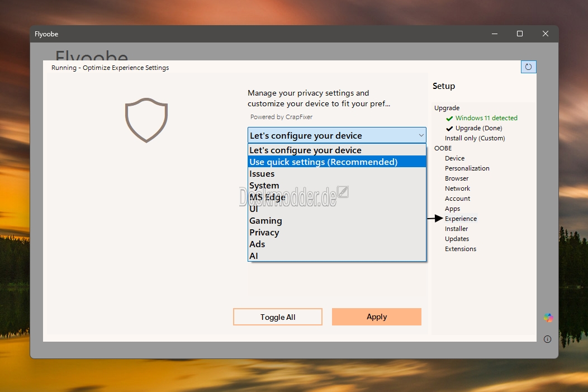The height and width of the screenshot is (392, 588).
Task: Pick UI from the dropdown list
Action: [x=336, y=209]
